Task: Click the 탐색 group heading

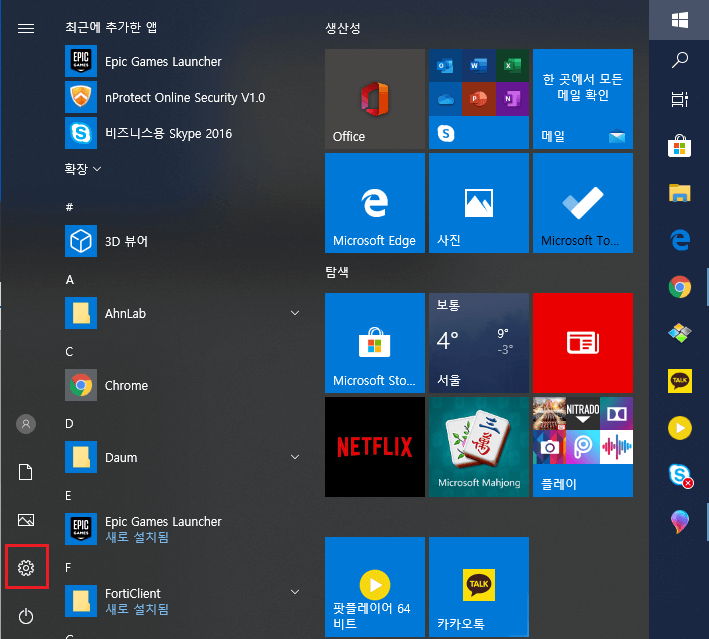Action: pos(337,272)
